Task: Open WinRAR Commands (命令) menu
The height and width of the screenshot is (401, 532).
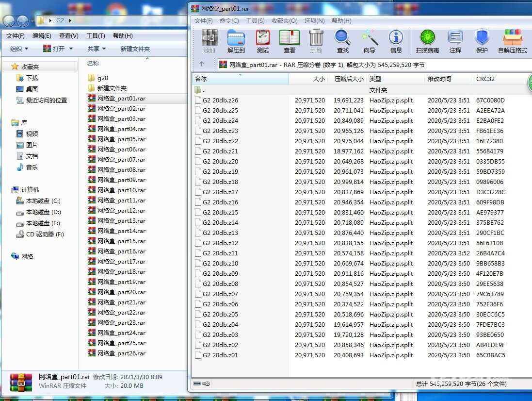Action: [229, 21]
